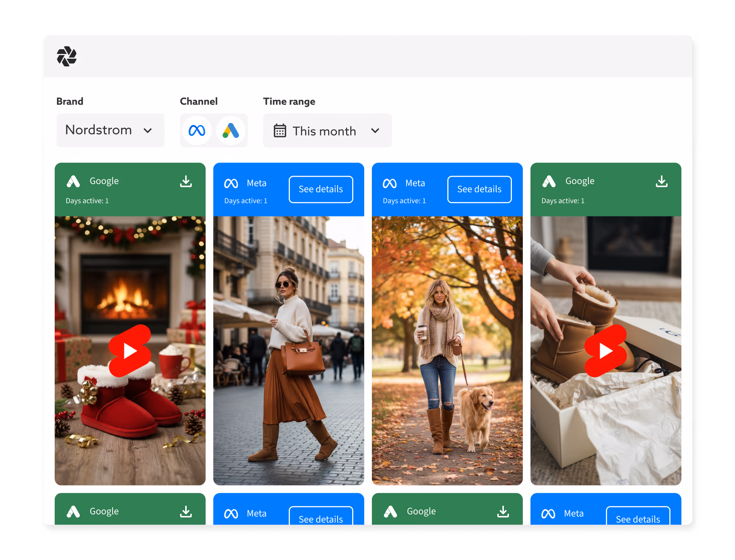The image size is (735, 560).
Task: Click the chevron next to This month
Action: pos(375,131)
